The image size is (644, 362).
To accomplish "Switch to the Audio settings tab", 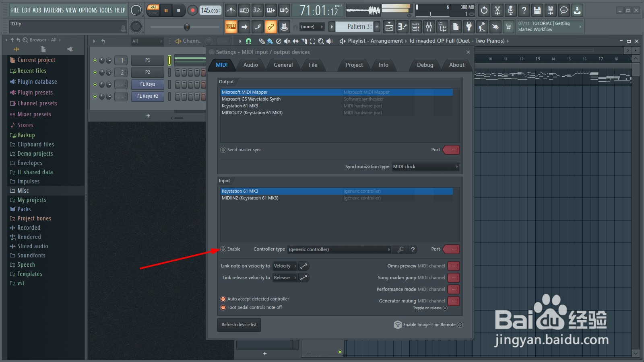I will 250,65.
